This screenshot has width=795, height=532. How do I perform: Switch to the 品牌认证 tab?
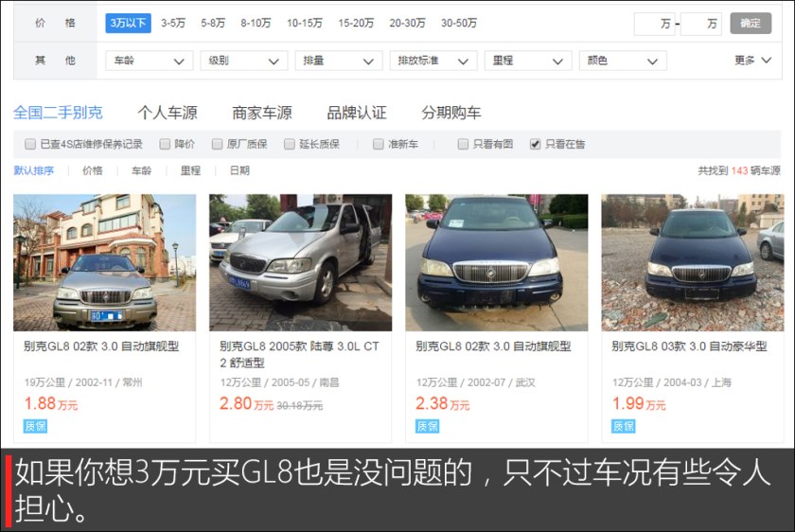pos(357,113)
